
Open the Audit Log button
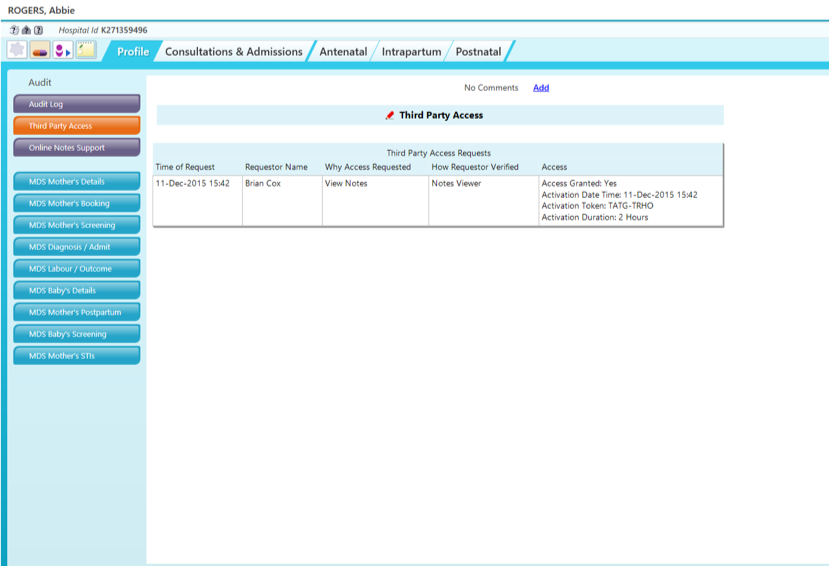tap(77, 104)
